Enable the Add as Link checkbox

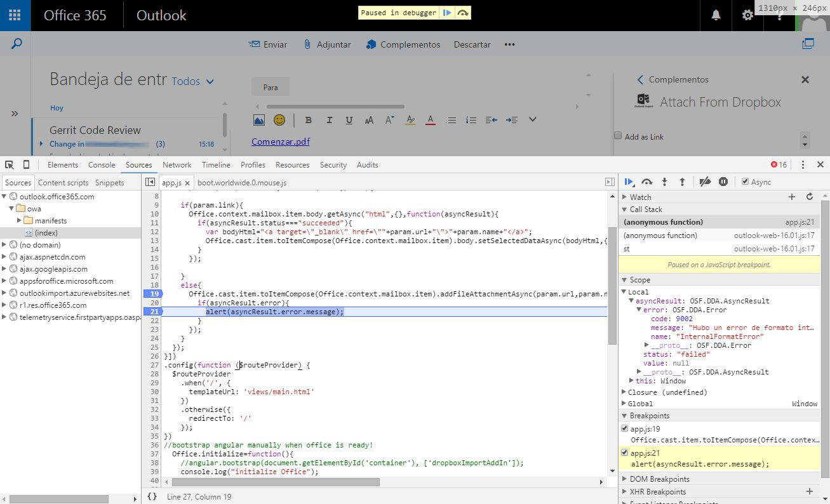click(x=618, y=136)
